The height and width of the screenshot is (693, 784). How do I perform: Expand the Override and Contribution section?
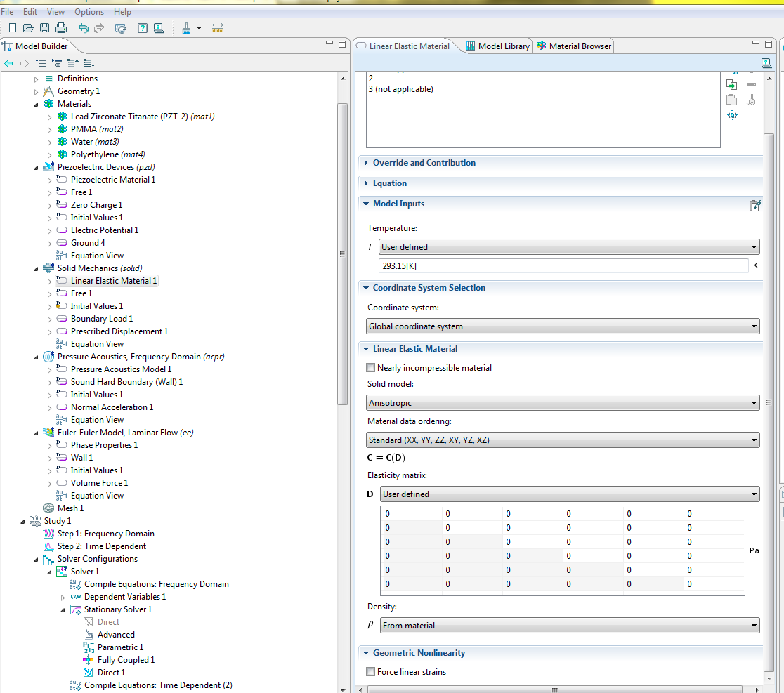(424, 163)
